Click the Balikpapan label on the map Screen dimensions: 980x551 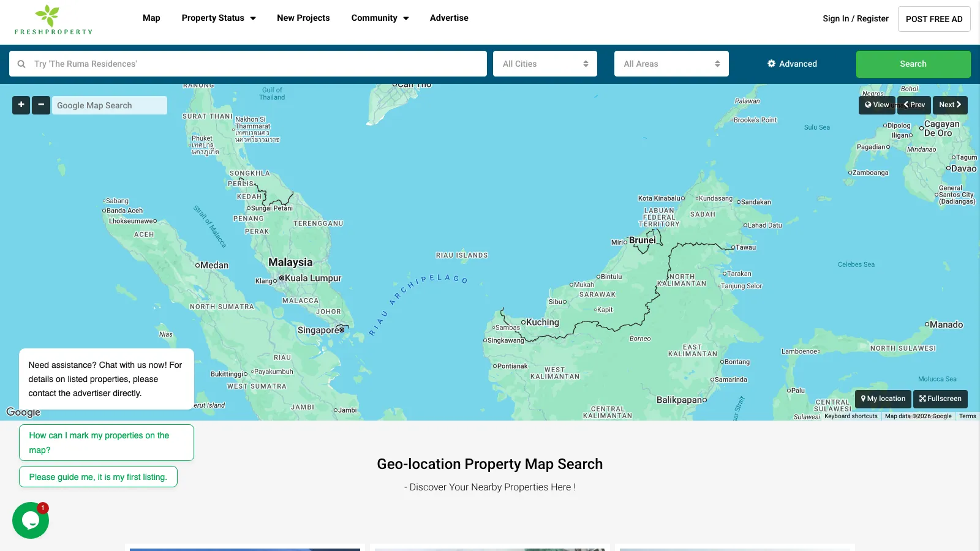679,400
